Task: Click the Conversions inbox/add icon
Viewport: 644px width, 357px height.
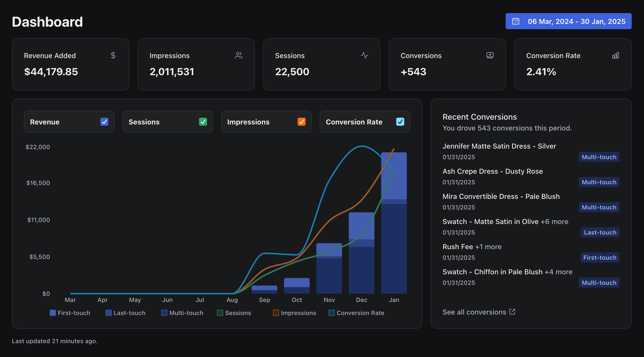Action: point(490,55)
